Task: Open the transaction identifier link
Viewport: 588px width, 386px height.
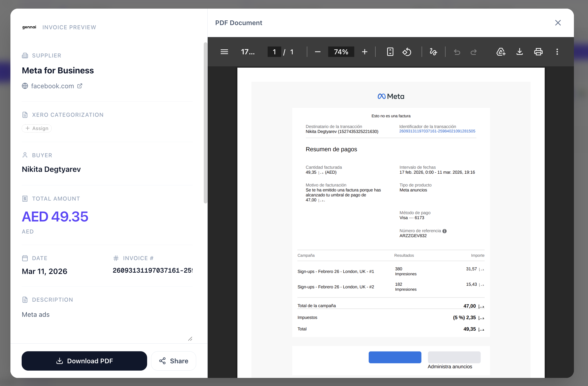Action: [x=437, y=131]
